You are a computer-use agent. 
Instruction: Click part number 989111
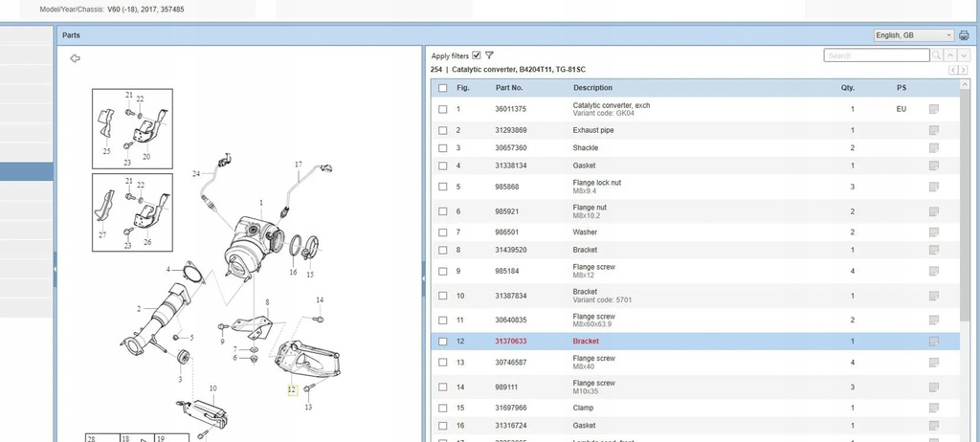(x=506, y=387)
